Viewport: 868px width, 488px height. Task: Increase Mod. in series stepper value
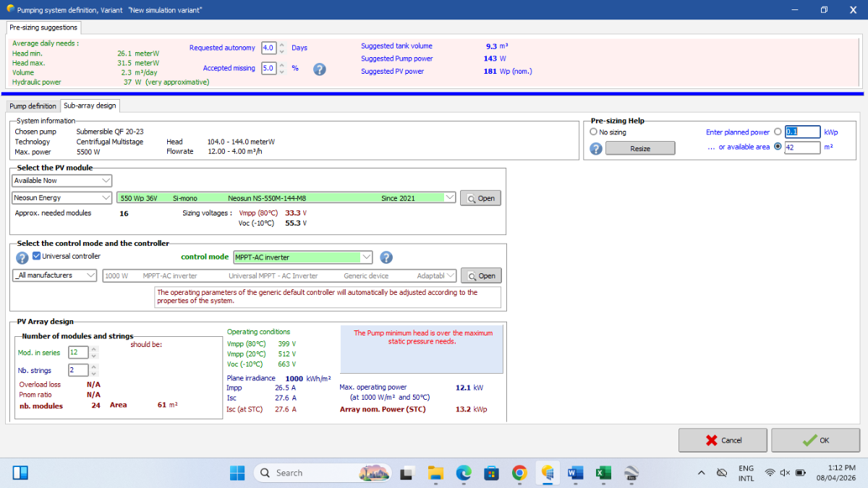click(94, 349)
